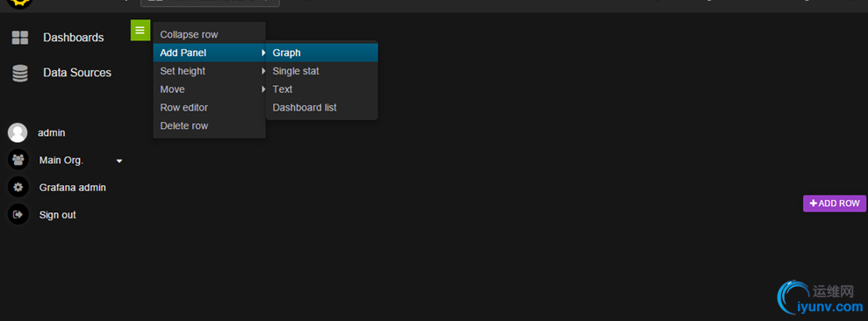Open the Data Sources sidebar link text
The image size is (868, 321).
click(x=77, y=73)
